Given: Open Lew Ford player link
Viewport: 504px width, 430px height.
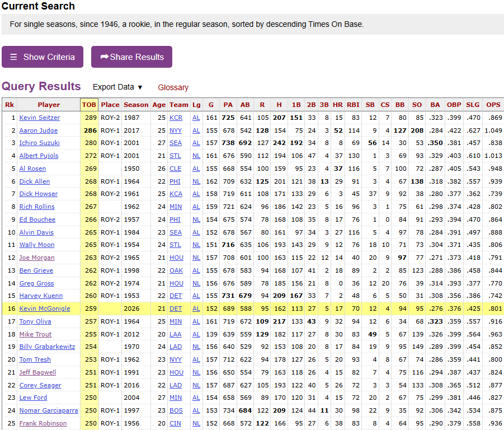Looking at the screenshot, I should (x=33, y=398).
